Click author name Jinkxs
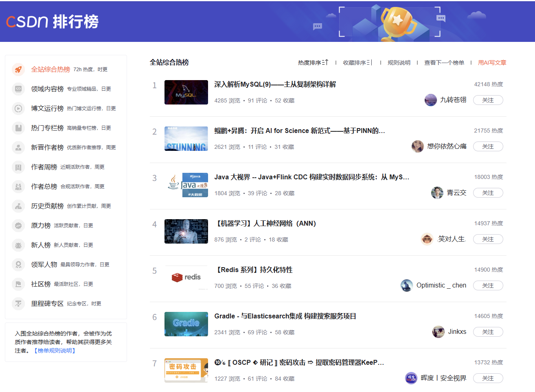 [x=457, y=332]
